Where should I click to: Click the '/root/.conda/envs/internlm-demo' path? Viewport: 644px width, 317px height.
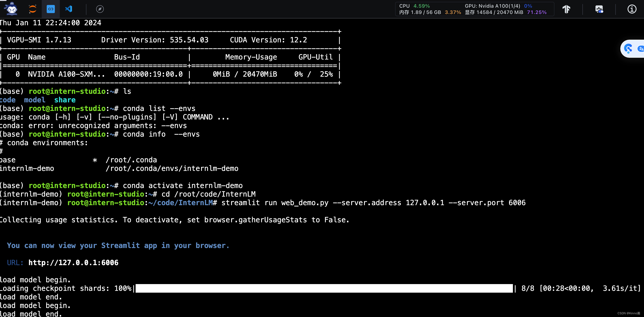click(x=172, y=168)
